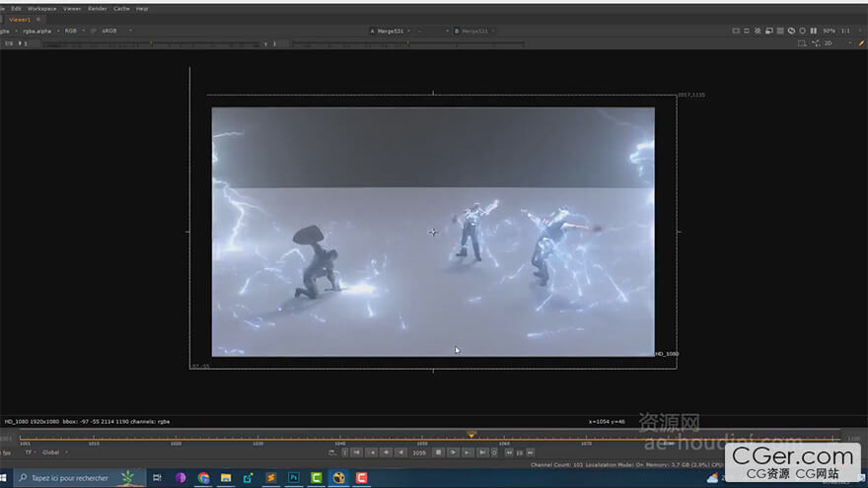Click play forward in timeline controls
This screenshot has width=868, height=488.
[453, 453]
